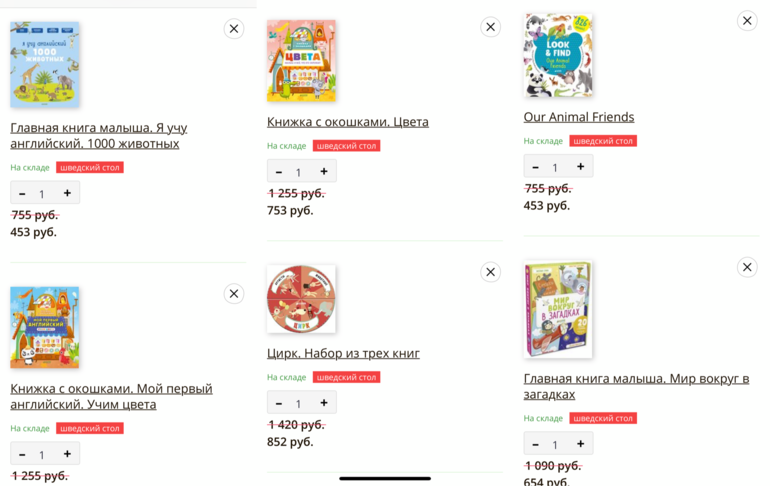The image size is (770, 486).
Task: Delete 'Цирк. Набор из трех книг' item
Action: [x=490, y=272]
